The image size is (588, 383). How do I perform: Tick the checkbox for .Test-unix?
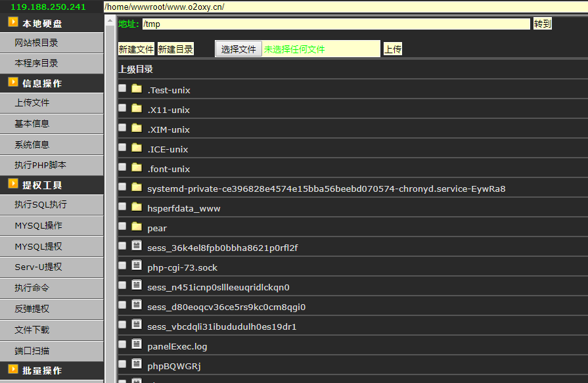coord(122,88)
